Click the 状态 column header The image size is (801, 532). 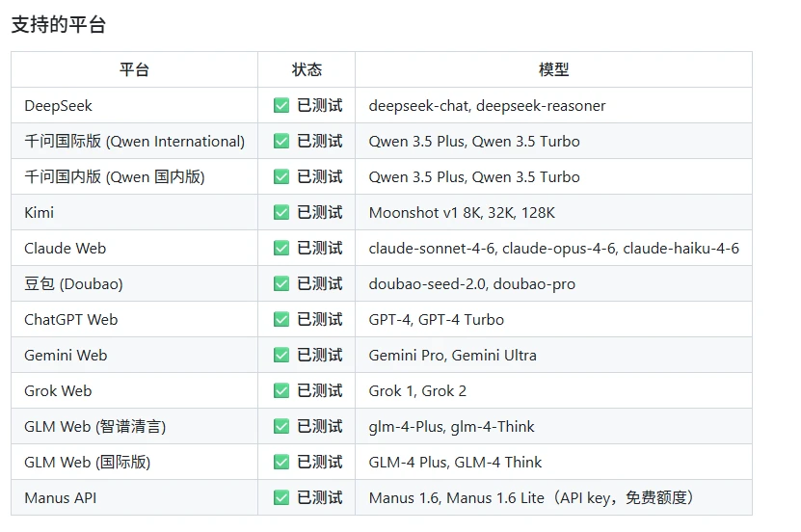(x=307, y=69)
